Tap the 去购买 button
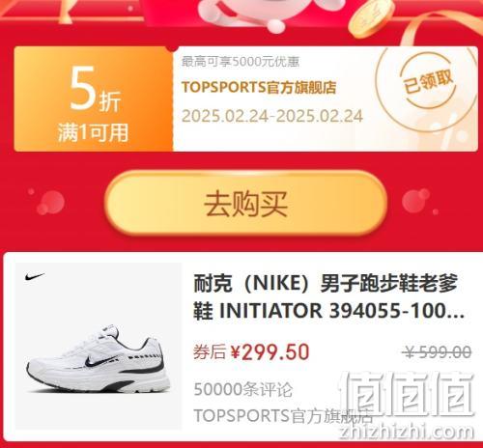 (245, 204)
